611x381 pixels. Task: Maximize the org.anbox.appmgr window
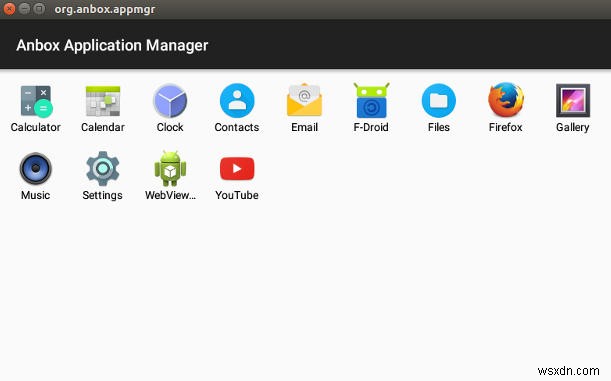click(x=39, y=9)
